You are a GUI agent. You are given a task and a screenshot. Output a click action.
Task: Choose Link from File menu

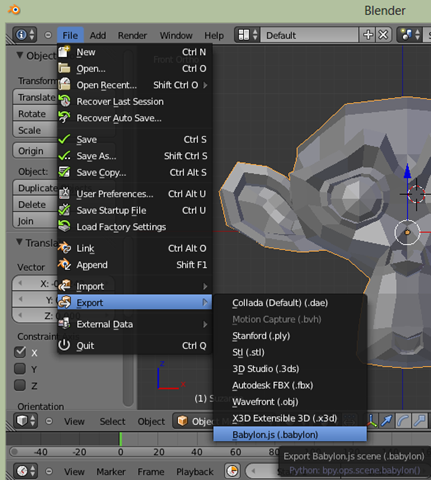(135, 248)
